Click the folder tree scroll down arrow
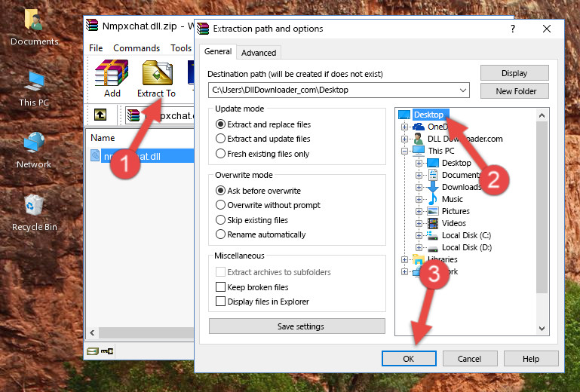The width and height of the screenshot is (580, 392). pyautogui.click(x=542, y=329)
